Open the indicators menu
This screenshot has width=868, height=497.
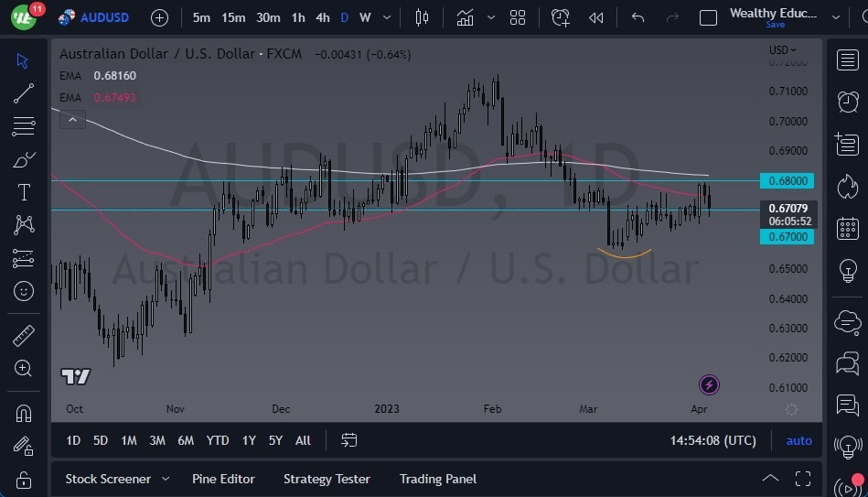coord(465,17)
